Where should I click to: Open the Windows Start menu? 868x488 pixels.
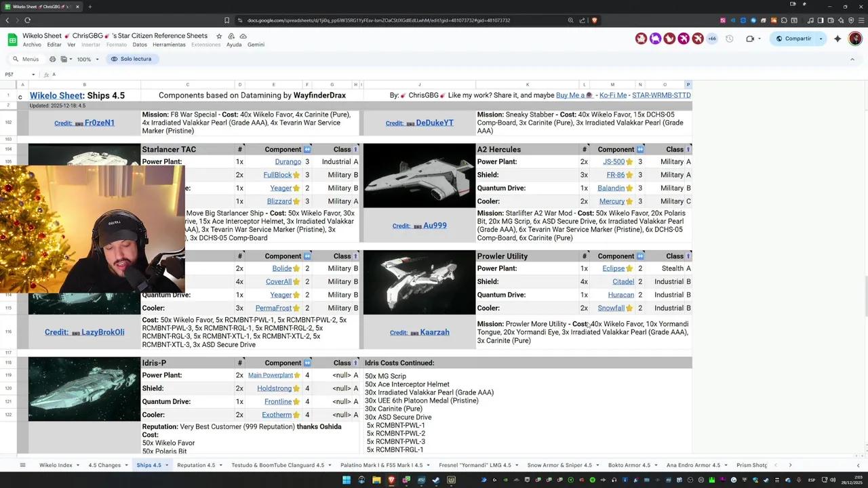(347, 481)
